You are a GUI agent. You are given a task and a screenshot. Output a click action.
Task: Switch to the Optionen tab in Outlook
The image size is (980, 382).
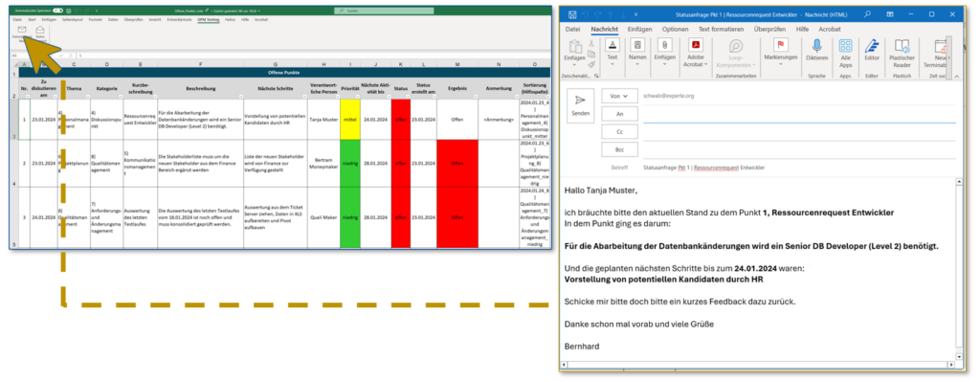coord(675,29)
